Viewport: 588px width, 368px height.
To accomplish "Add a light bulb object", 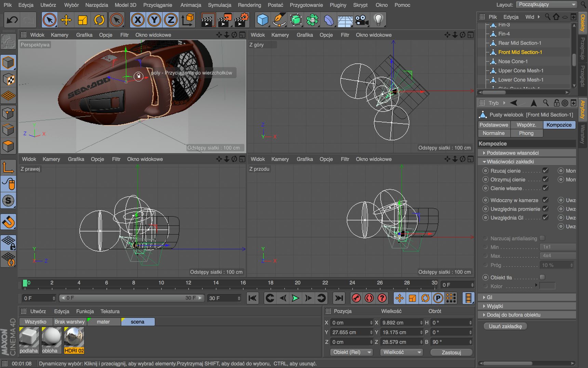I will pos(378,20).
